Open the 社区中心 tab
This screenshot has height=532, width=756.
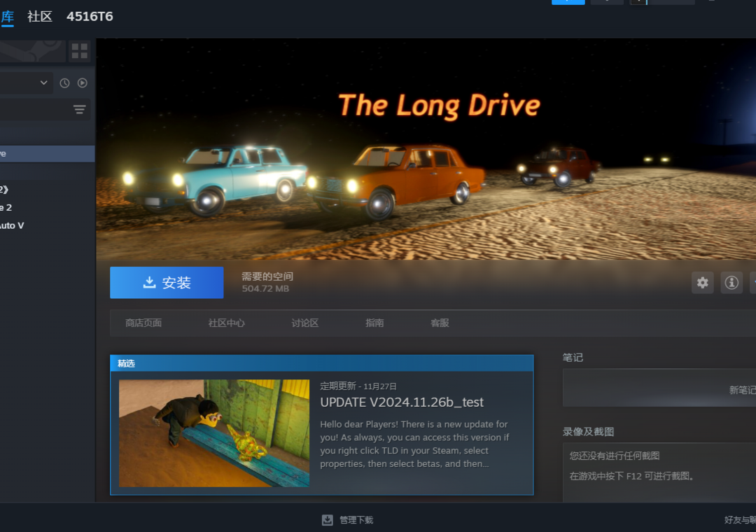226,323
